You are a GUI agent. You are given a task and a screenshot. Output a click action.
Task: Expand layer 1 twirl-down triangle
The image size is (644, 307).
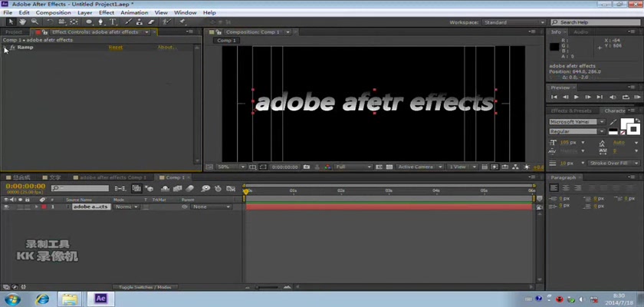click(37, 207)
